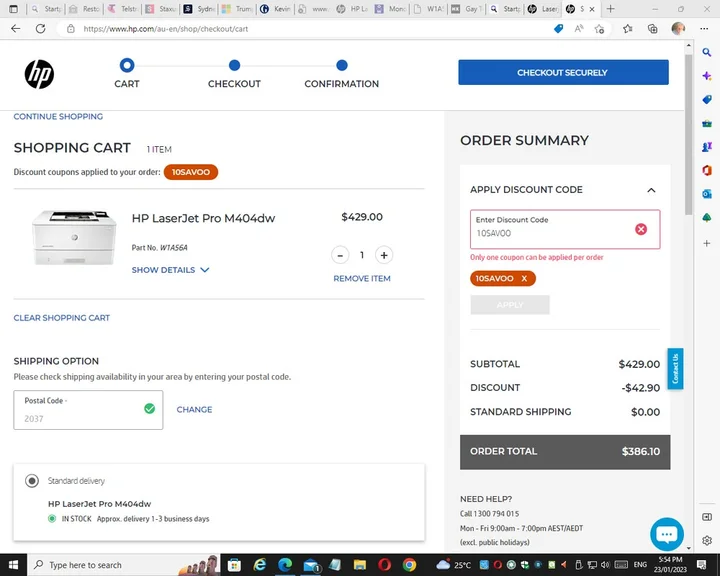
Task: Open the Collections icon in the toolbar
Action: click(x=652, y=28)
